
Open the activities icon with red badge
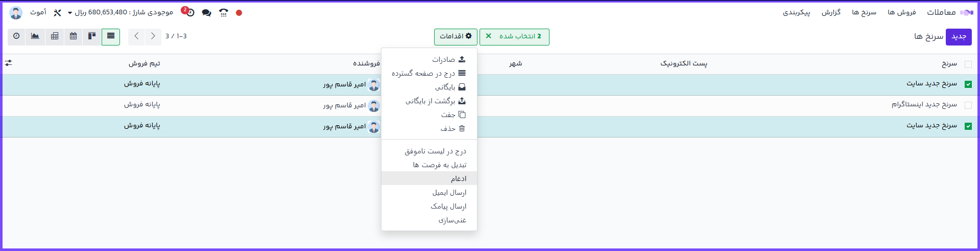pos(188,12)
